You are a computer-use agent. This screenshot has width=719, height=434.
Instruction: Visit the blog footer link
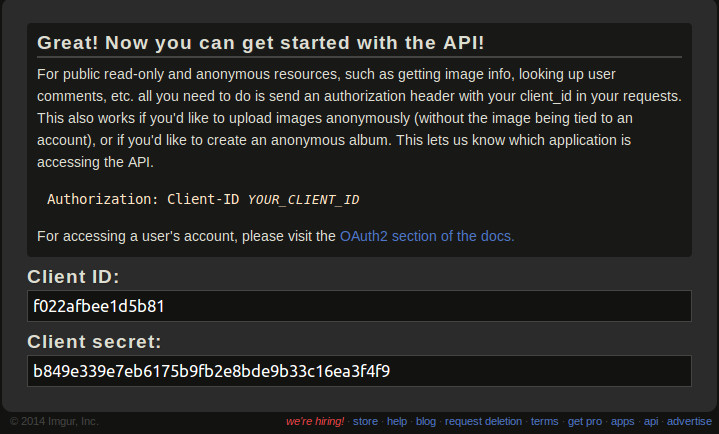coord(426,421)
